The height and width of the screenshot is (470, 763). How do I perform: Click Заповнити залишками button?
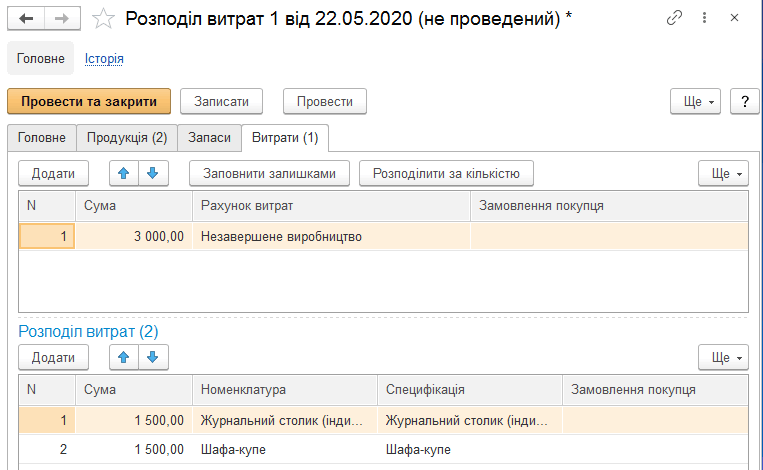(270, 173)
